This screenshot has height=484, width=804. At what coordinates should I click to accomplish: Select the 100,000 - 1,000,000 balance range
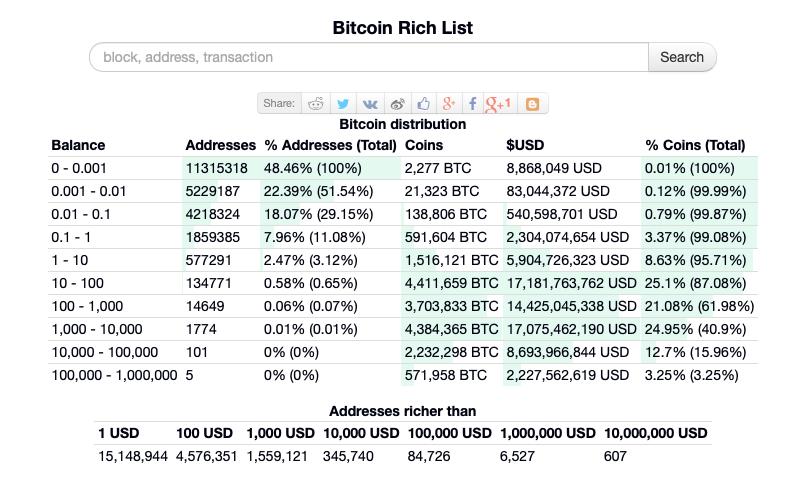point(114,375)
